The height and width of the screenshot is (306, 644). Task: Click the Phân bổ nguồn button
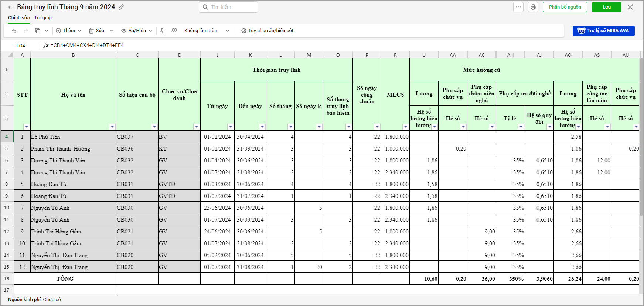[565, 7]
